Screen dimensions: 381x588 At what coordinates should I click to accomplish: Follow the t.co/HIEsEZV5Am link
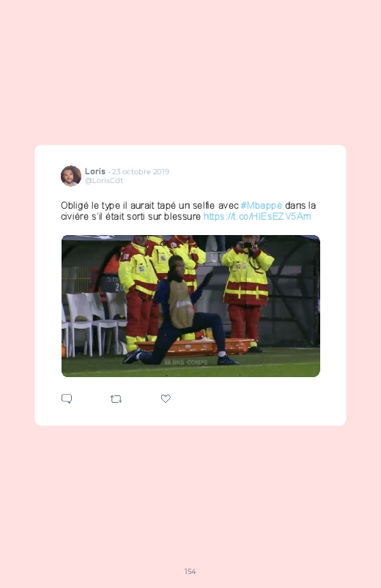pos(257,216)
